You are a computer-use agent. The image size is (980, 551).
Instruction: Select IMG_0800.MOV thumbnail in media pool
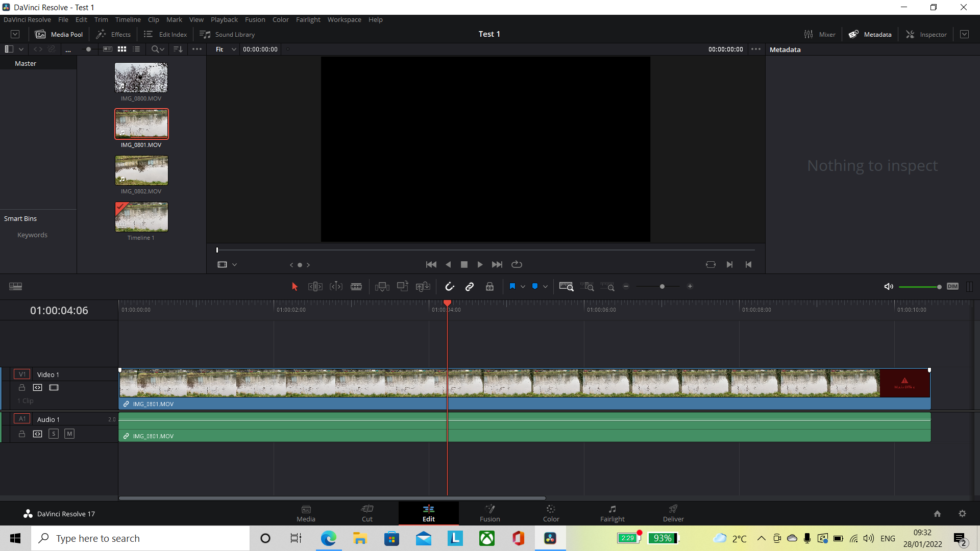point(141,78)
